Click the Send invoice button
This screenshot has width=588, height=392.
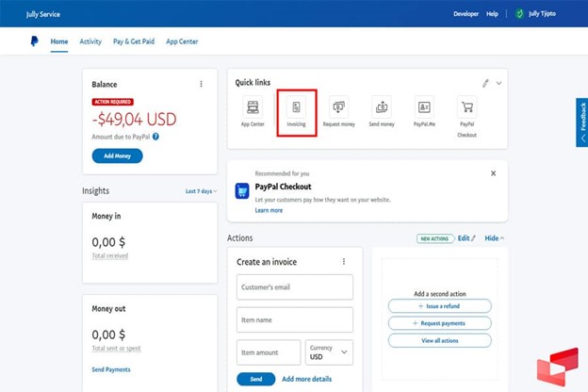pyautogui.click(x=255, y=379)
